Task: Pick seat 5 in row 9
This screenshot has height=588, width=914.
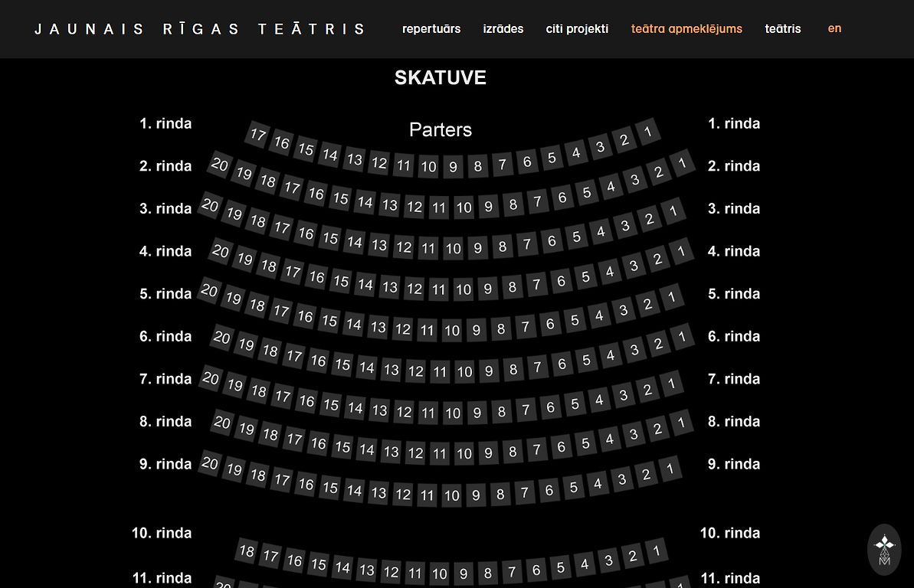Action: coord(573,488)
